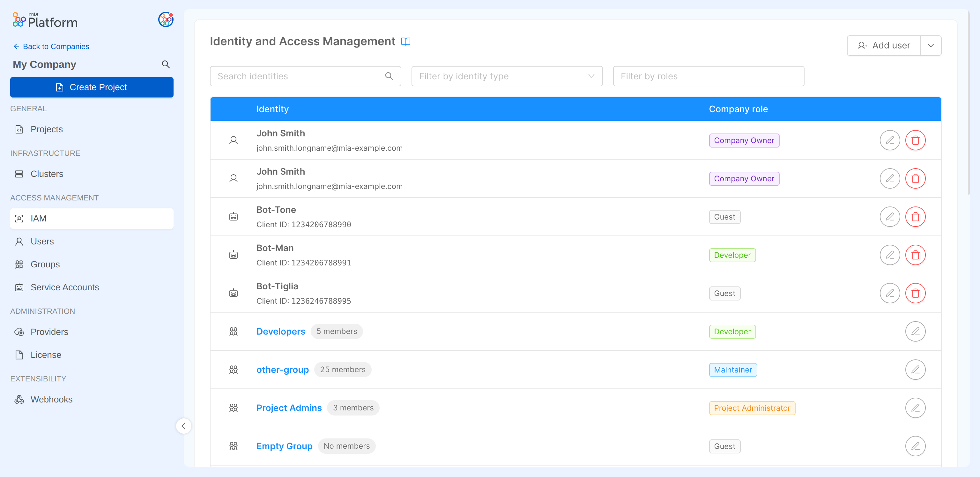Edit the Project Admins group role

[x=915, y=408]
